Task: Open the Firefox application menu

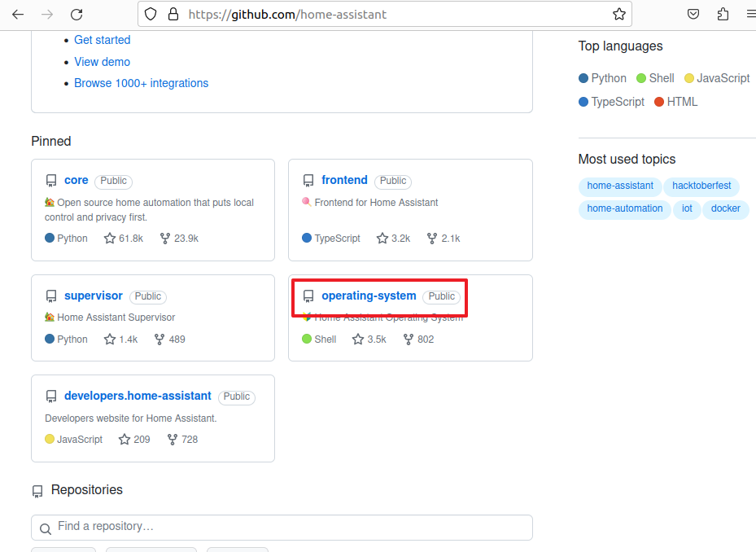Action: (x=751, y=15)
